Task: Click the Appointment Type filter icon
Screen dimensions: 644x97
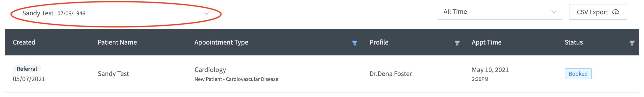Action: coord(354,43)
